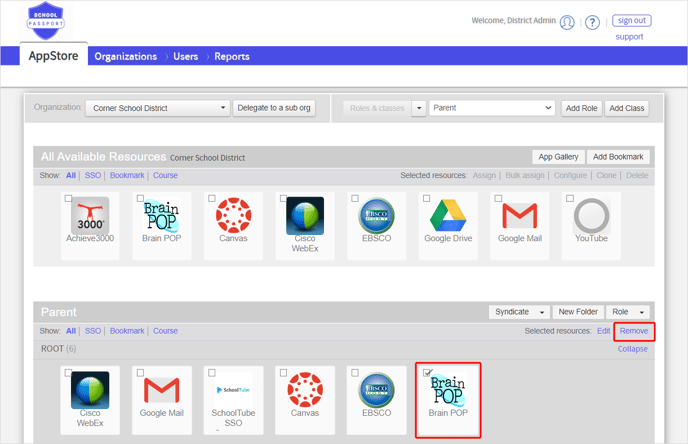
Task: Uncheck Brain POP checkbox in Parent section
Action: click(427, 373)
